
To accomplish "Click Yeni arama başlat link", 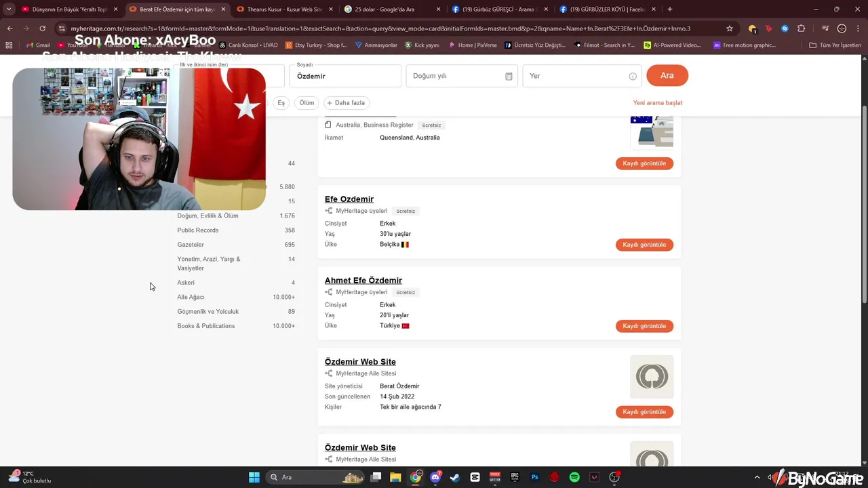I will (x=658, y=103).
